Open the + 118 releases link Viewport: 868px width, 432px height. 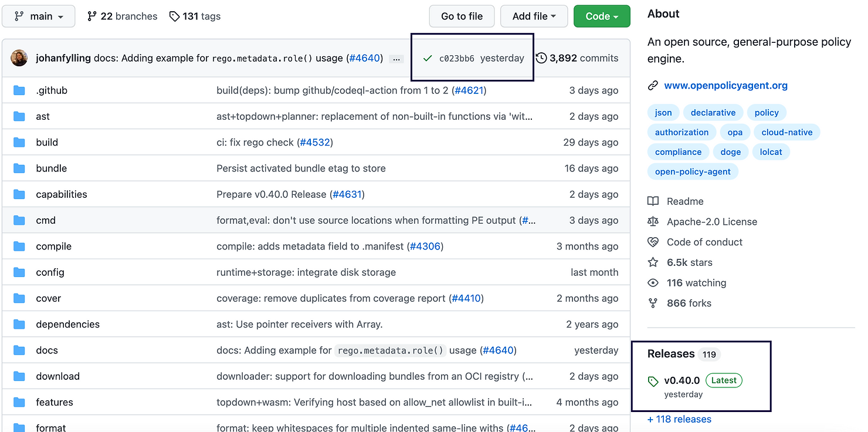point(679,419)
